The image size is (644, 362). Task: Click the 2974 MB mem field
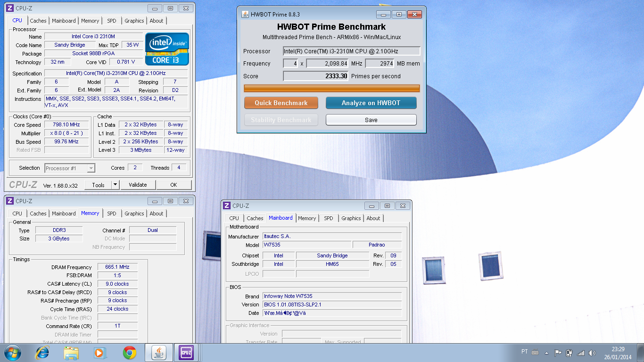(x=380, y=63)
